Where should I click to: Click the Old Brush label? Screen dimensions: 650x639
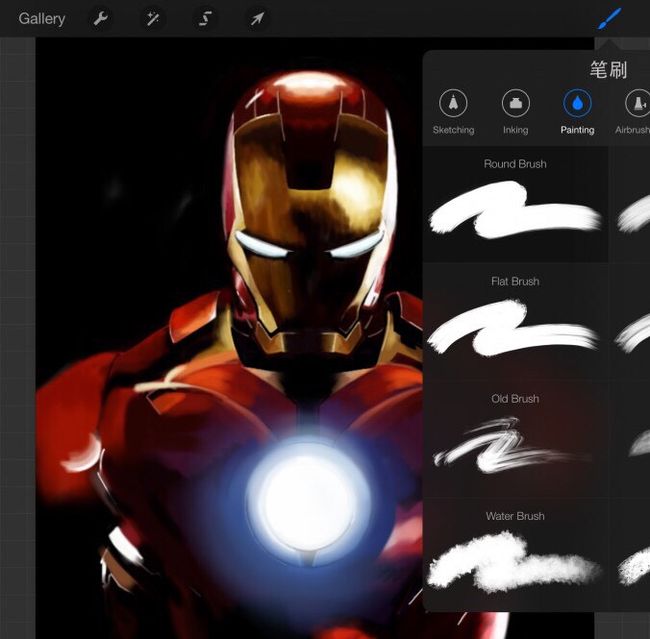tap(515, 399)
